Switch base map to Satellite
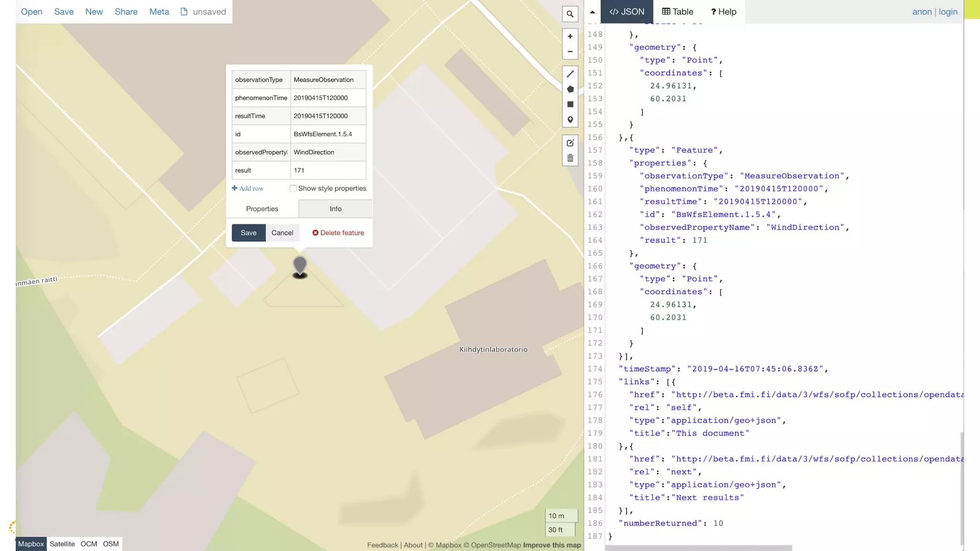The image size is (980, 551). point(62,544)
